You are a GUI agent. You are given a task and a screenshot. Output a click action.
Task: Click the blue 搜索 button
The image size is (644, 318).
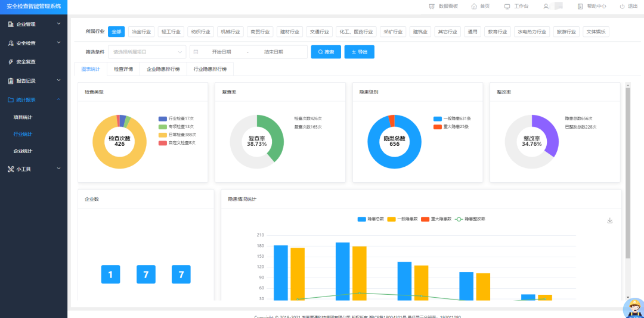click(x=326, y=52)
